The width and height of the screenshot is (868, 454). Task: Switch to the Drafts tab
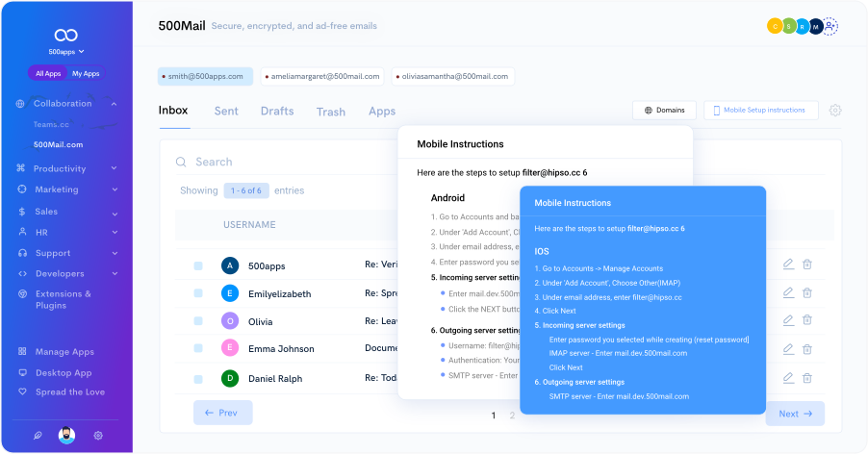coord(277,112)
